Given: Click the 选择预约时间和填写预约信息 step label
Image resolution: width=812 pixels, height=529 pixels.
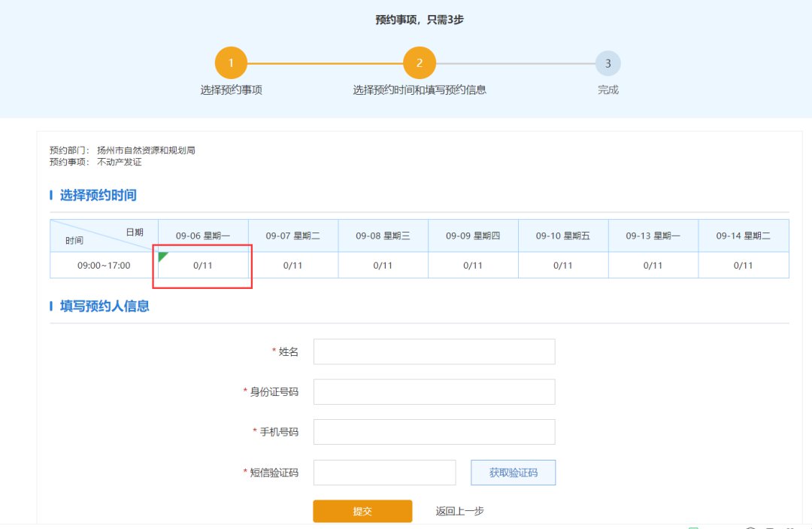Looking at the screenshot, I should 420,90.
